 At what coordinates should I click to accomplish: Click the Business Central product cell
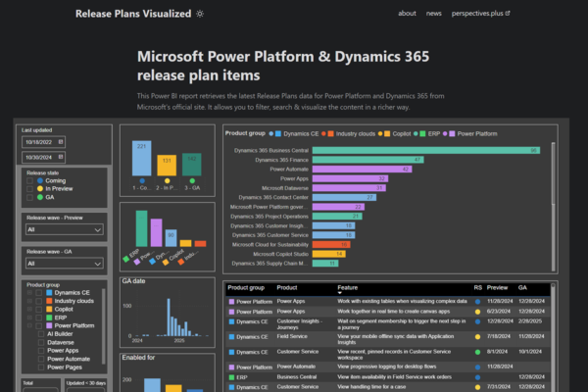click(296, 377)
